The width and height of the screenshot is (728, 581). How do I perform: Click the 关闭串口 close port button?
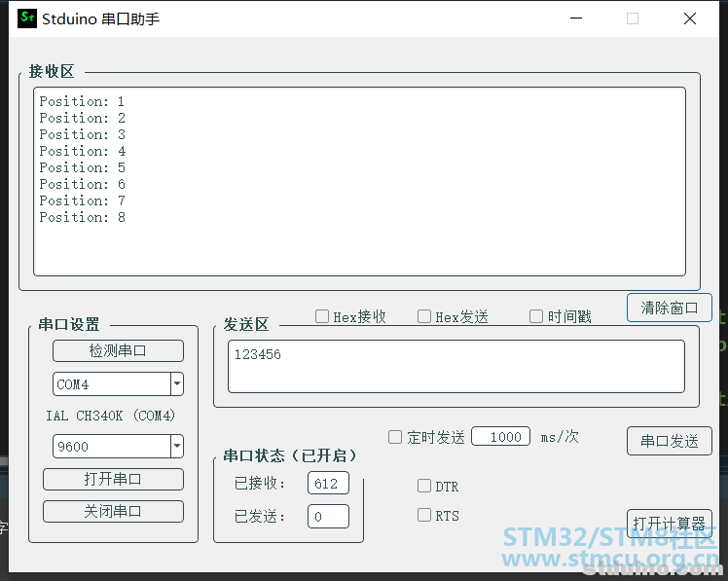113,511
